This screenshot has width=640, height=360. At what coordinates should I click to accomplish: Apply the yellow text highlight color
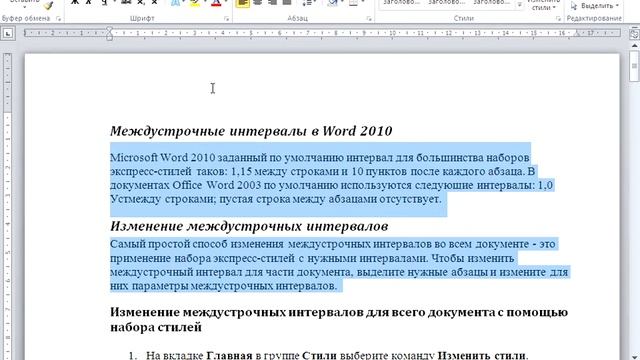pyautogui.click(x=195, y=3)
